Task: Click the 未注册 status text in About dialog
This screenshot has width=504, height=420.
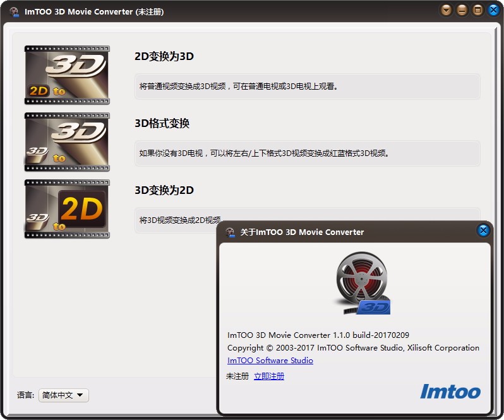Action: tap(237, 376)
